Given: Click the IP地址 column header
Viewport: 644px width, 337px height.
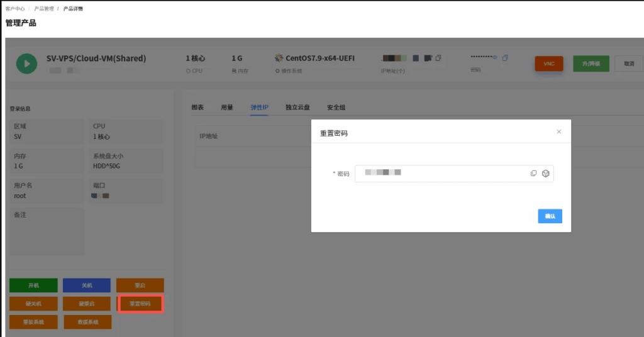Looking at the screenshot, I should (x=209, y=136).
